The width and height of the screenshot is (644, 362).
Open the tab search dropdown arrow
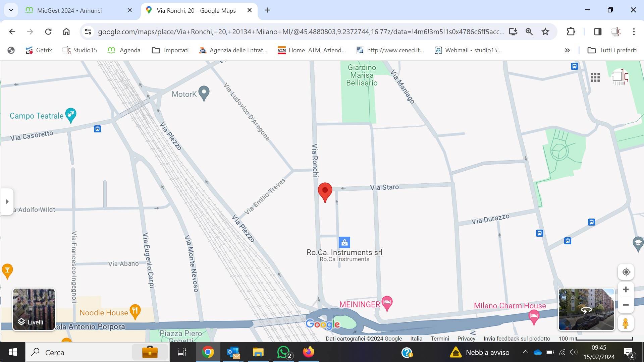pyautogui.click(x=11, y=10)
